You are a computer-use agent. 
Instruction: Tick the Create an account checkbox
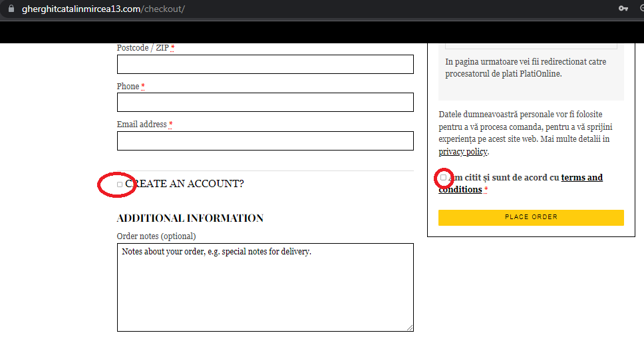click(120, 184)
